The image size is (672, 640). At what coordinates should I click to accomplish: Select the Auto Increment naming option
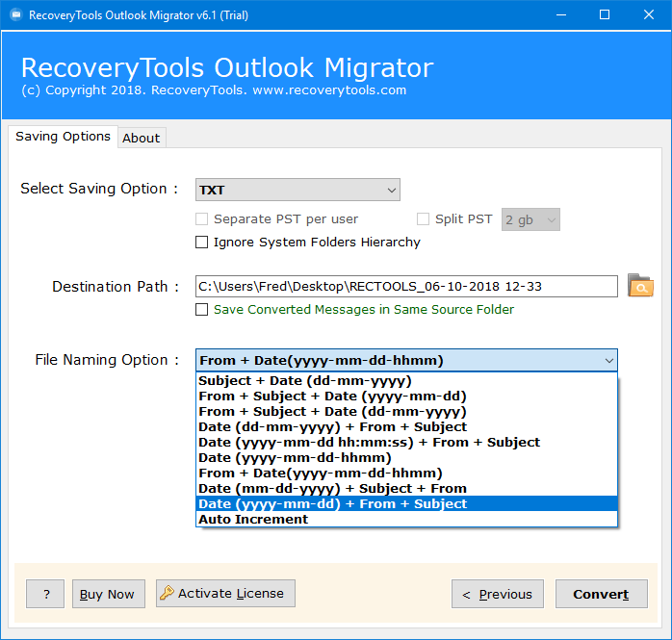click(406, 519)
